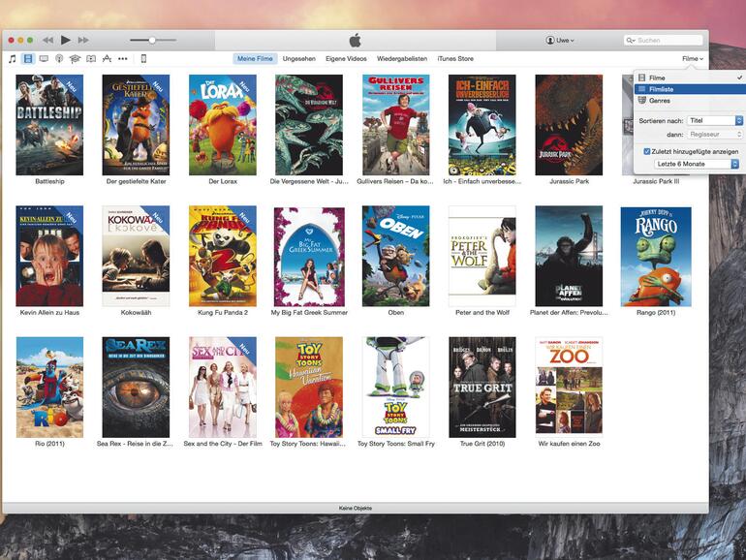Open Ich - Einfach unverbesserlich poster
746x560 pixels.
tap(482, 125)
